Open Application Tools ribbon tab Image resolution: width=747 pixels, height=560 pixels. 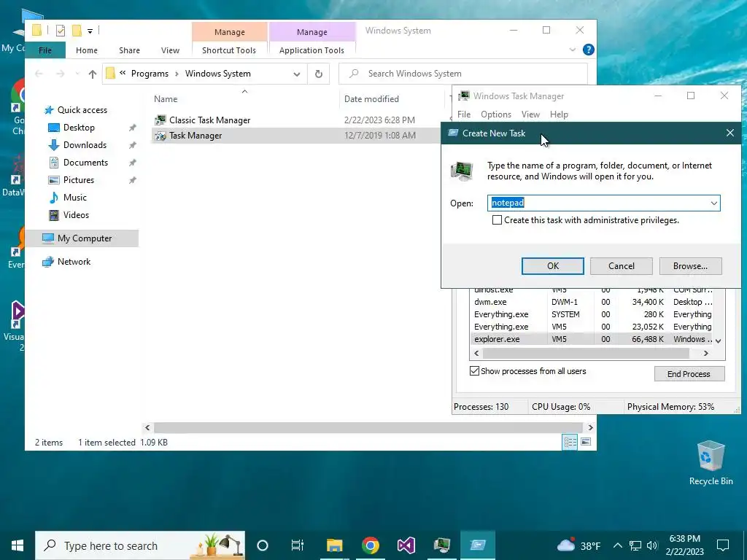pos(311,50)
